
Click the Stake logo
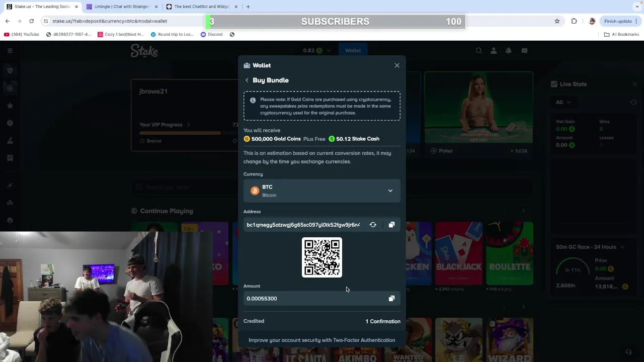pos(144,50)
